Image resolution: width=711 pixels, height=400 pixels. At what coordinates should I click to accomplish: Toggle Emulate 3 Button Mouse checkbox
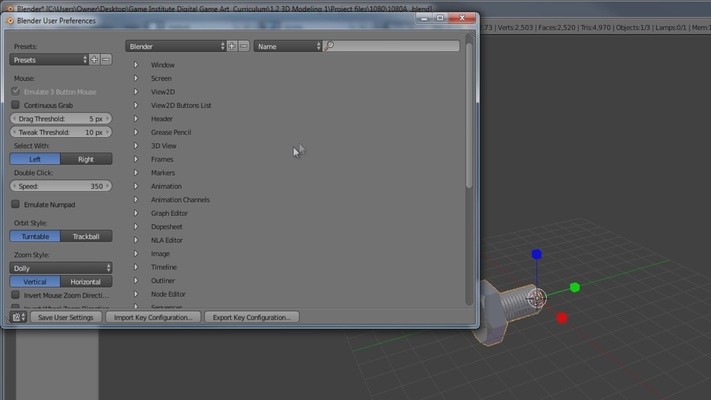pos(15,91)
